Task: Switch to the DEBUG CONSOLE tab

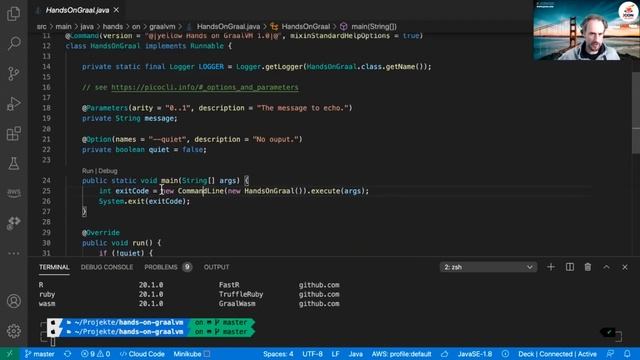Action: tap(107, 267)
